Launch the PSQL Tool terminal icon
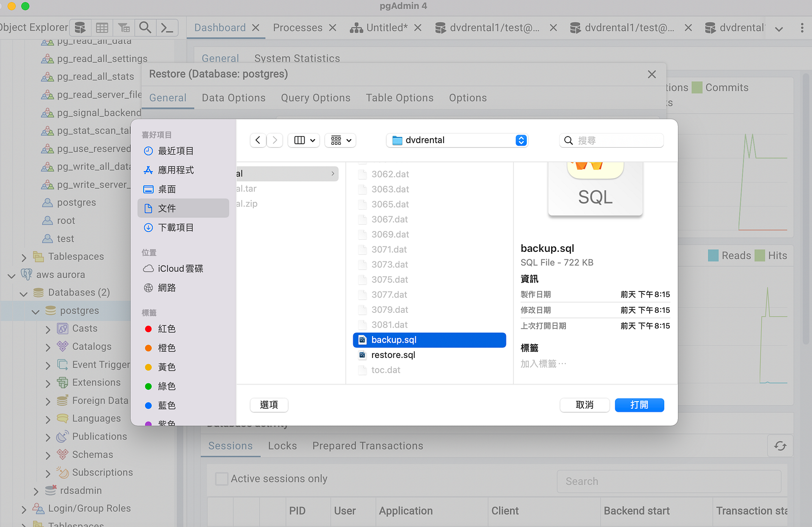Image resolution: width=812 pixels, height=527 pixels. tap(167, 27)
